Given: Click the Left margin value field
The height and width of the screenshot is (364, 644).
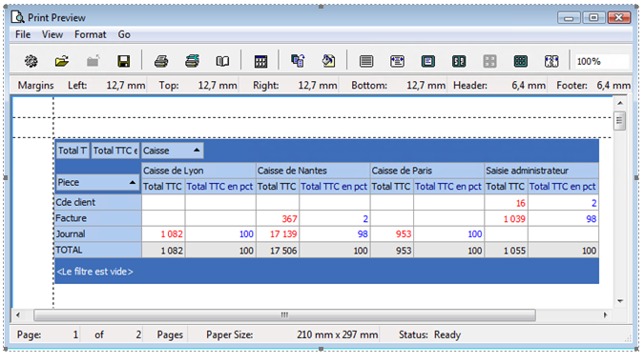Looking at the screenshot, I should [126, 86].
